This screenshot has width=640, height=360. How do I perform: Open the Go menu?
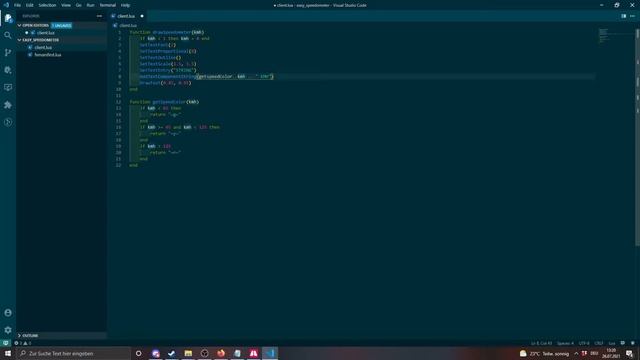pyautogui.click(x=78, y=5)
